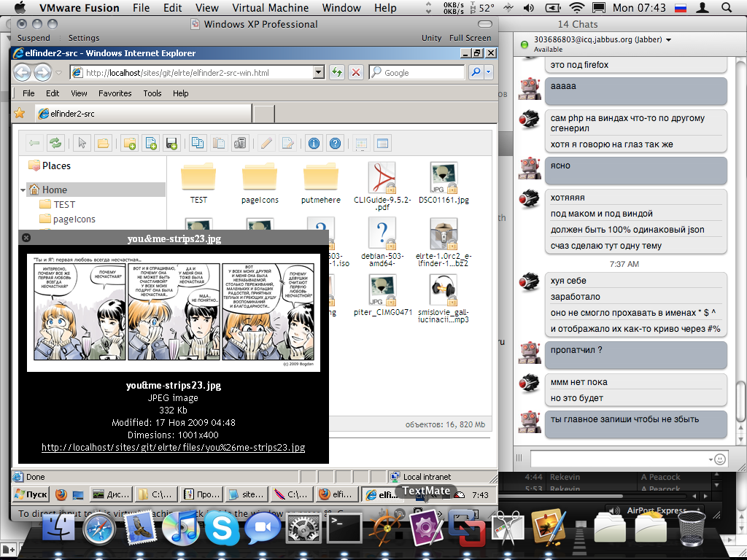Open the you%26me-strips23.jpg file link

tap(173, 447)
